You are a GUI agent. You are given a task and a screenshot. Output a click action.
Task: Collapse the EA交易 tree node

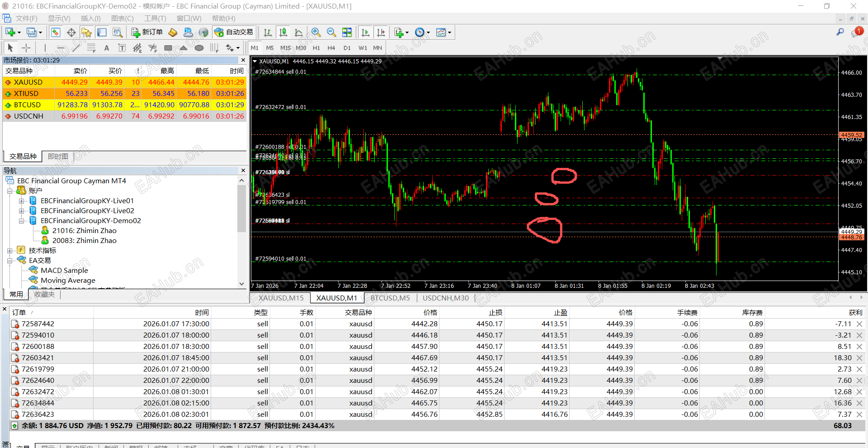coord(9,261)
